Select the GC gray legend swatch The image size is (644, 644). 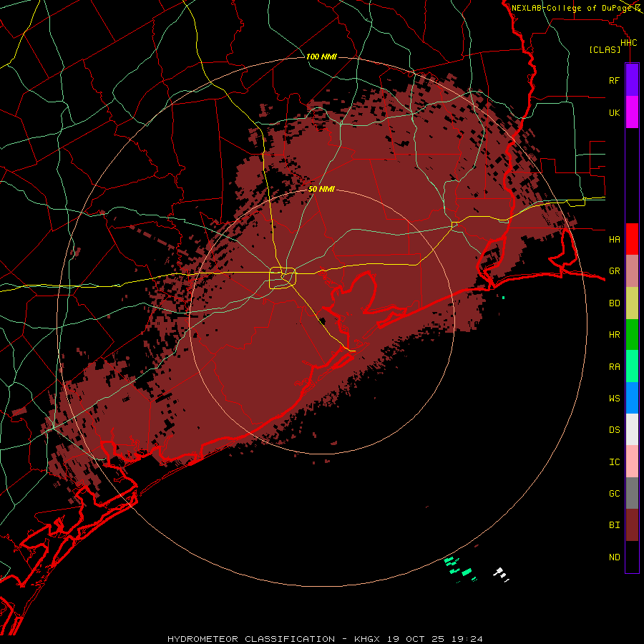click(x=632, y=493)
